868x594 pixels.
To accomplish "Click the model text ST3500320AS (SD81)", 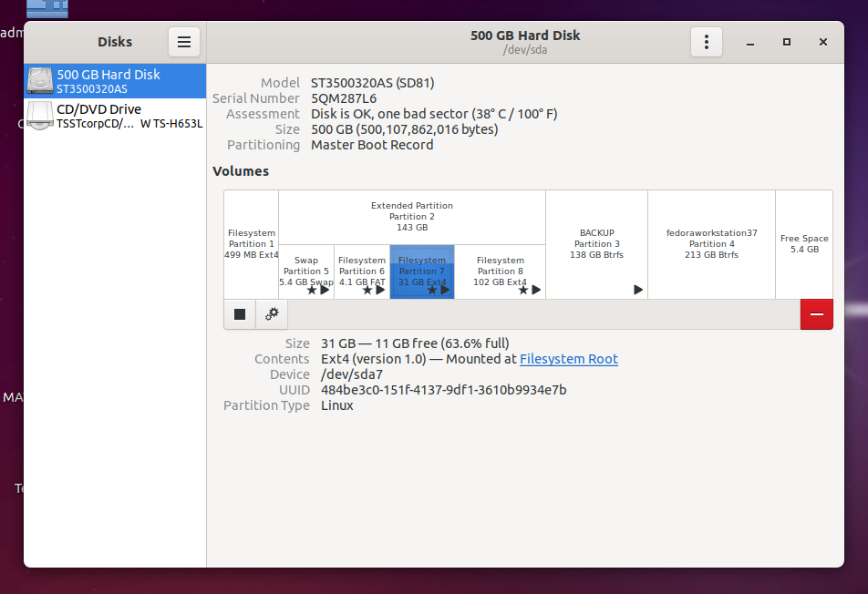I will [373, 83].
